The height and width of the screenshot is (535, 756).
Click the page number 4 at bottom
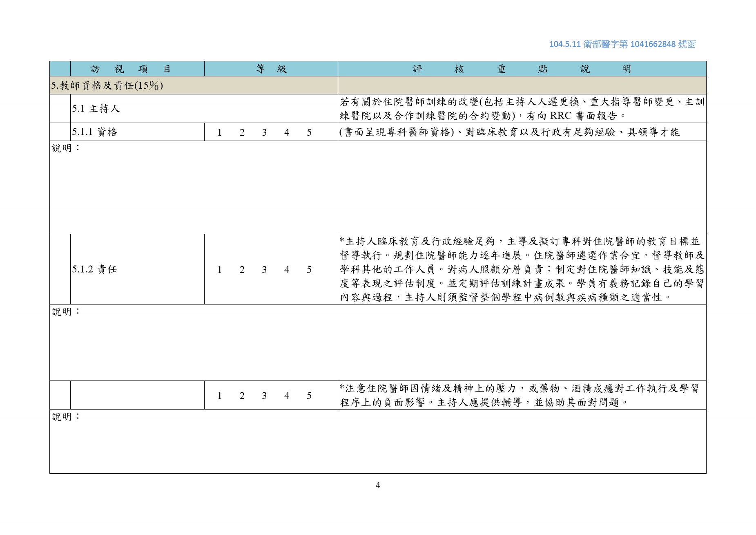[x=378, y=485]
